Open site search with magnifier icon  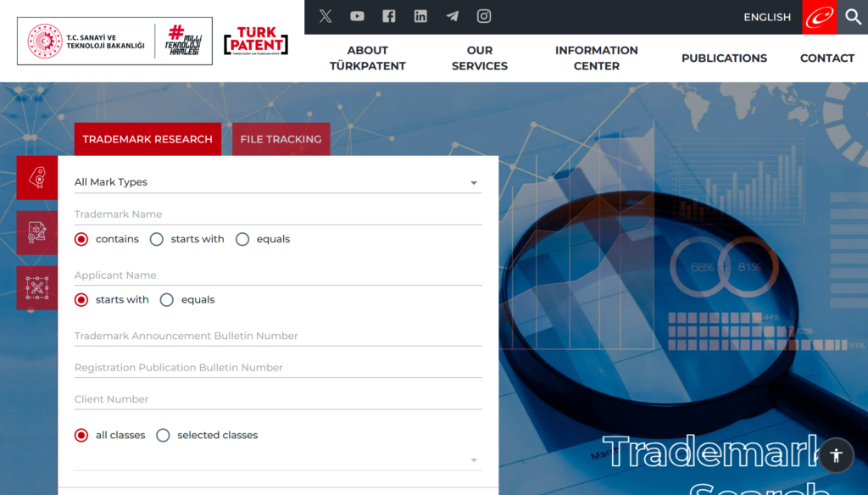[853, 17]
